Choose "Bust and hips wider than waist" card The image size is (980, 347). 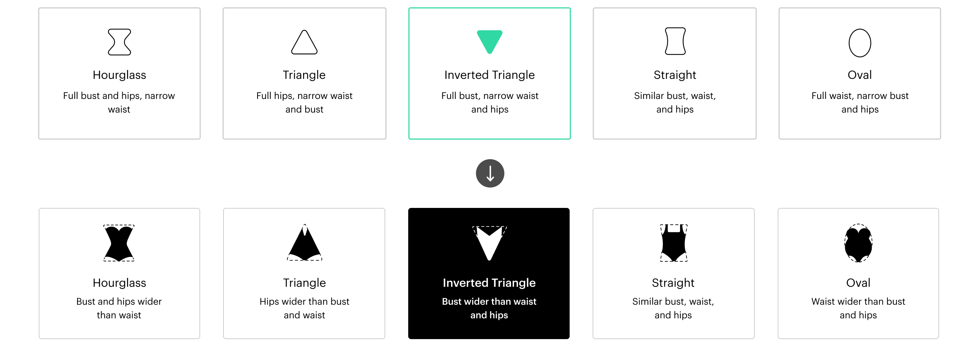click(x=119, y=308)
